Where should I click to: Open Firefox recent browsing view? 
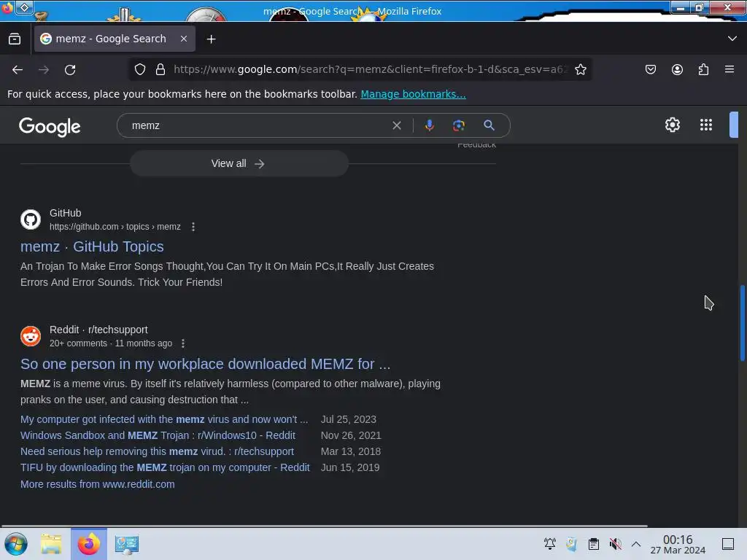pos(15,39)
